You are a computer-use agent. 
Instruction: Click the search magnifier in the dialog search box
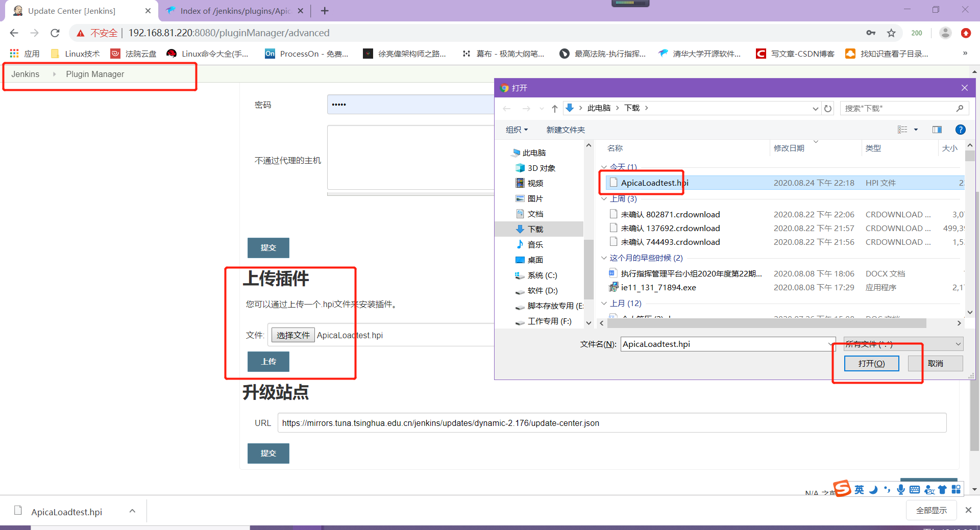point(959,108)
